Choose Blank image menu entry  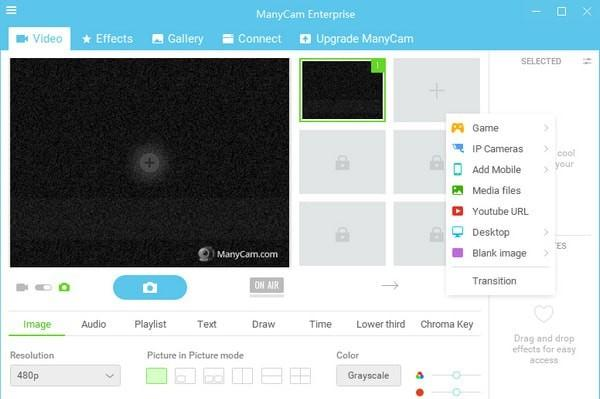coord(501,253)
